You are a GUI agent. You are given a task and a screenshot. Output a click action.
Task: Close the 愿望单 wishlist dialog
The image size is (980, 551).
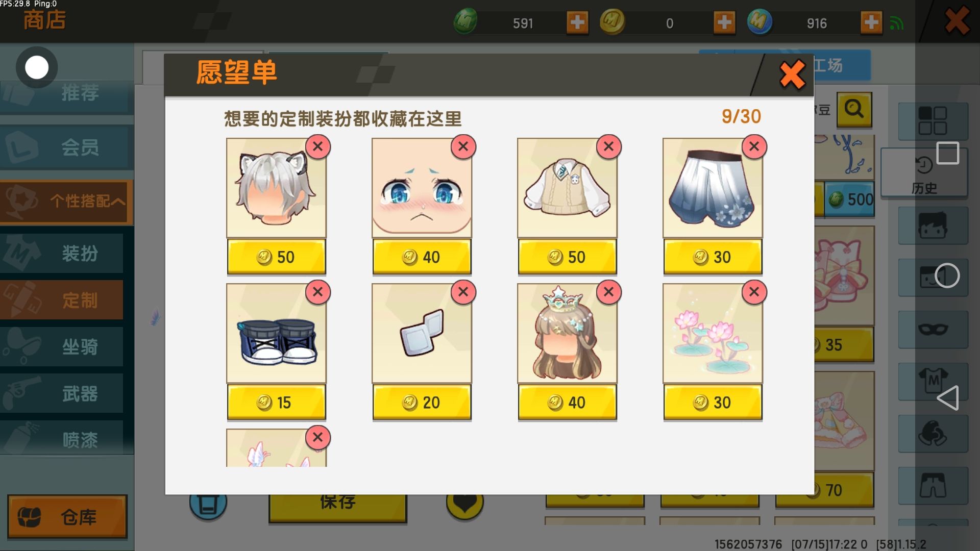792,75
